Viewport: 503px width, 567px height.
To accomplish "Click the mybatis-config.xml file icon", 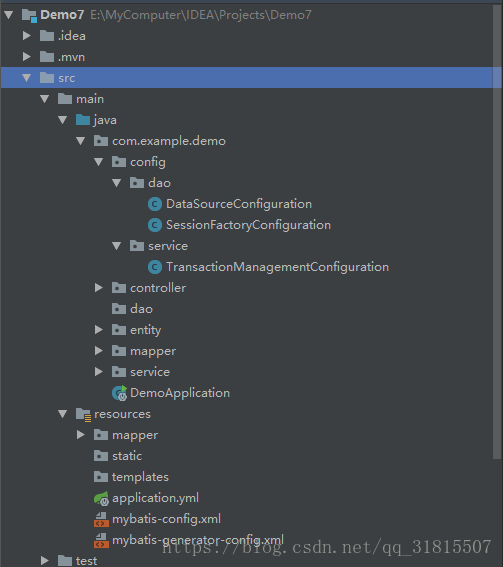I will pyautogui.click(x=101, y=520).
